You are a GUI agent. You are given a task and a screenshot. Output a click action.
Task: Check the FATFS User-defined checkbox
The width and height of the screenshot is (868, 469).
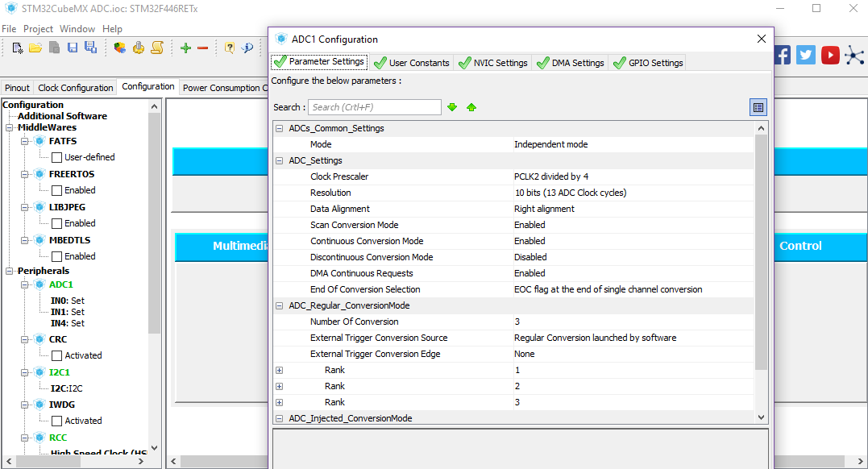pos(56,157)
